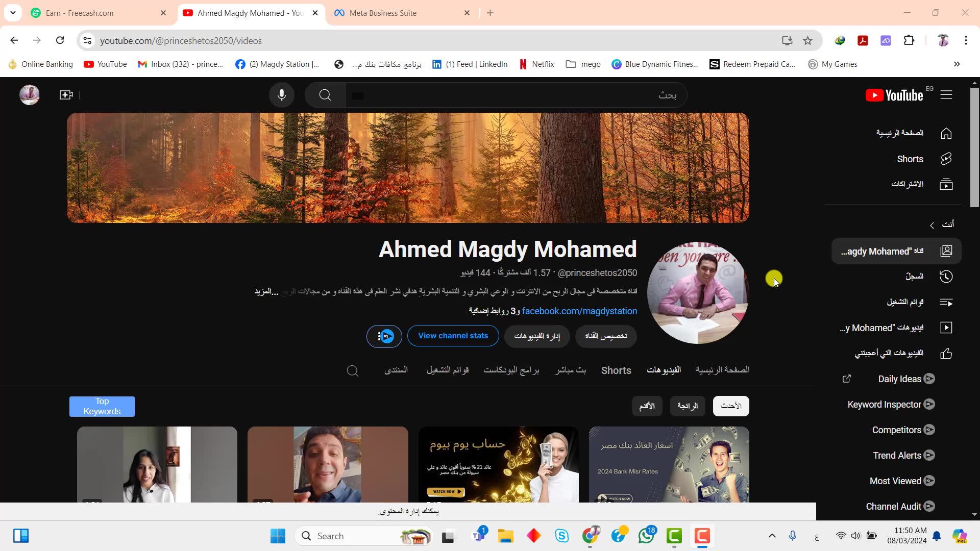
Task: Click the YouTube search input field
Action: (516, 95)
